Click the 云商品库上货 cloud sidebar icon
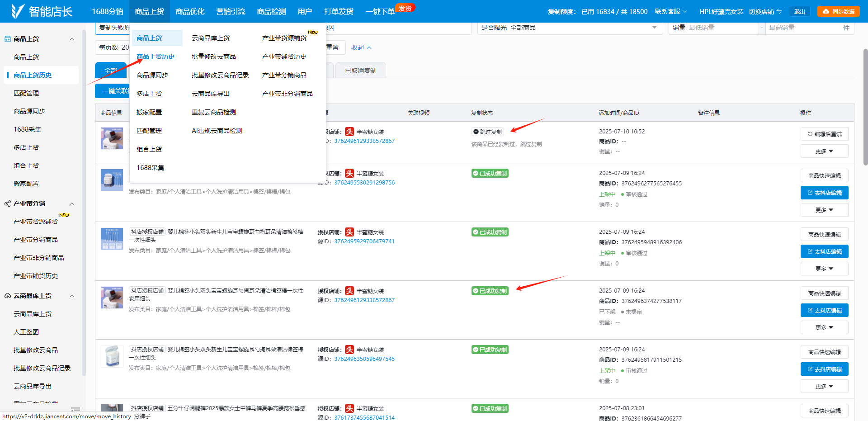Image resolution: width=868 pixels, height=421 pixels. click(x=7, y=296)
